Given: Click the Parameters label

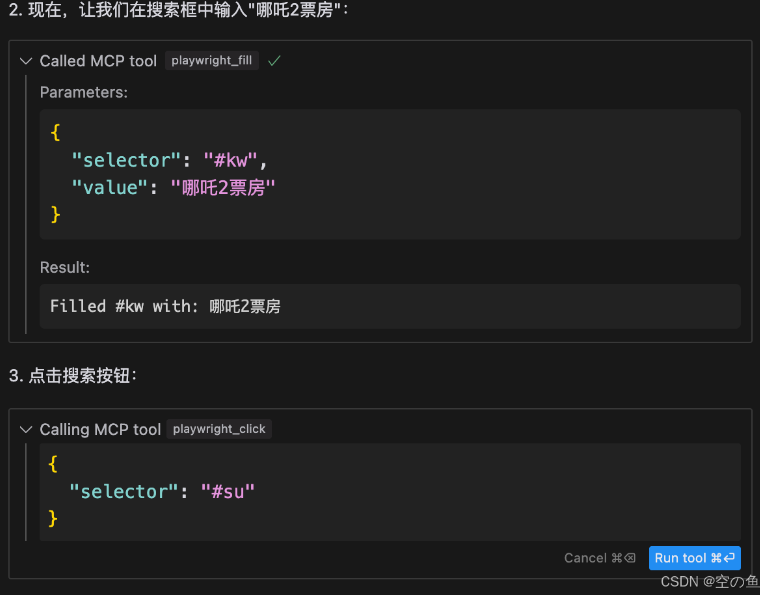Looking at the screenshot, I should (x=84, y=92).
